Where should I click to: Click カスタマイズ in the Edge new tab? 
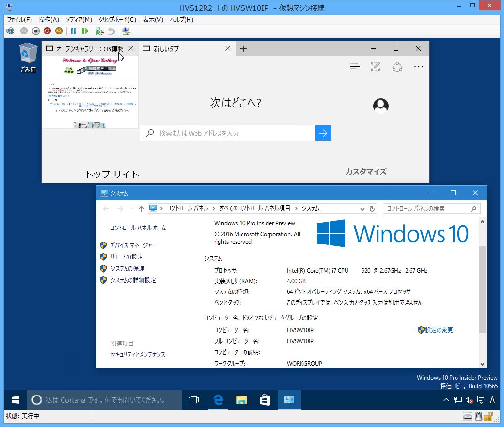coord(366,172)
